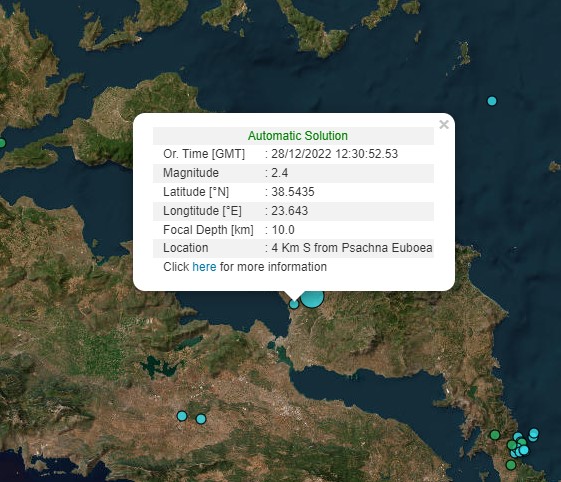The image size is (561, 482).
Task: Select the green marker cut off at left map edge
Action: [2, 143]
